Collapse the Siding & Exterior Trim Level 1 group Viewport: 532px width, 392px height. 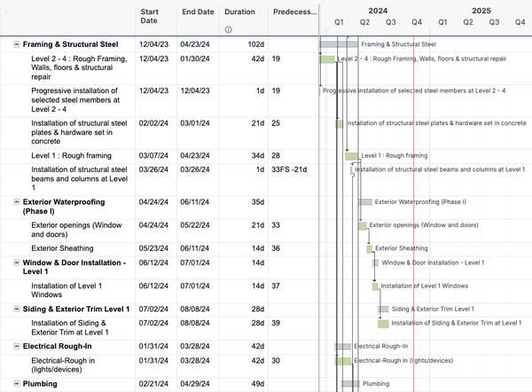16,310
